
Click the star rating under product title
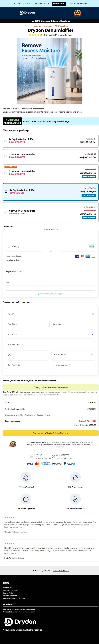(35, 35)
